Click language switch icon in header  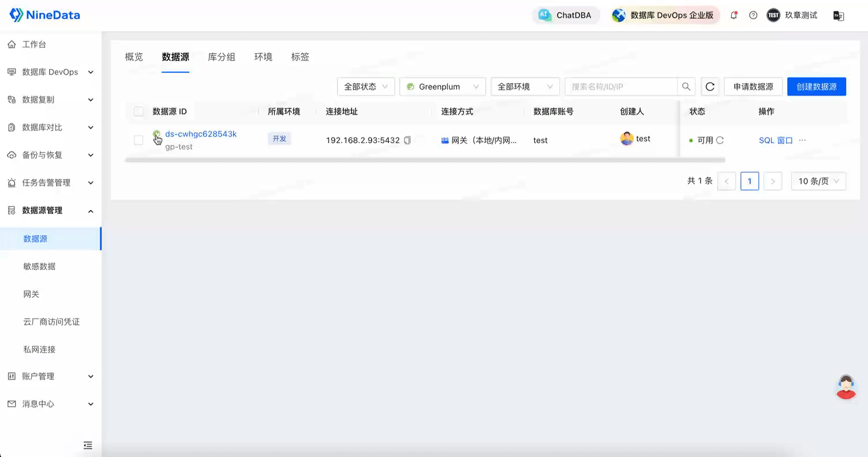pyautogui.click(x=839, y=16)
